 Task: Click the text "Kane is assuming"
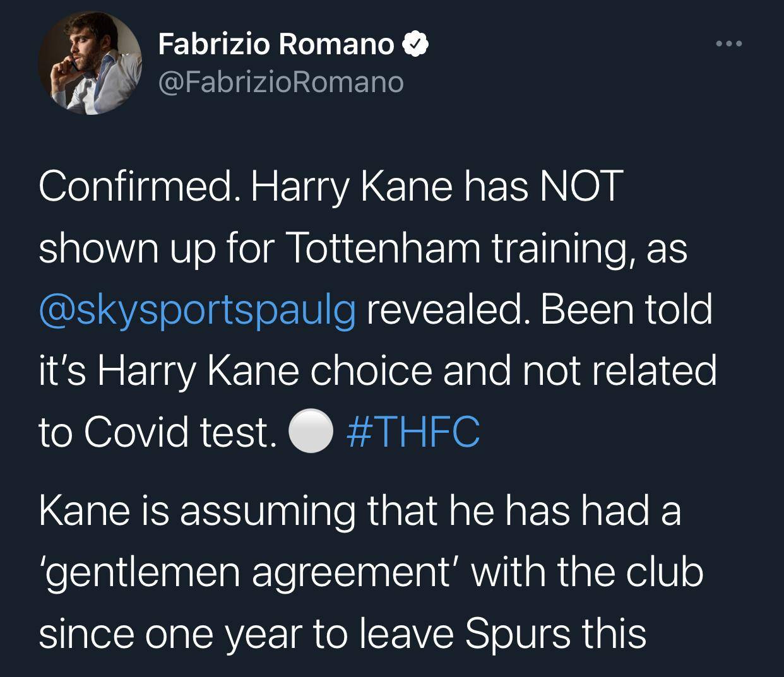(x=198, y=510)
